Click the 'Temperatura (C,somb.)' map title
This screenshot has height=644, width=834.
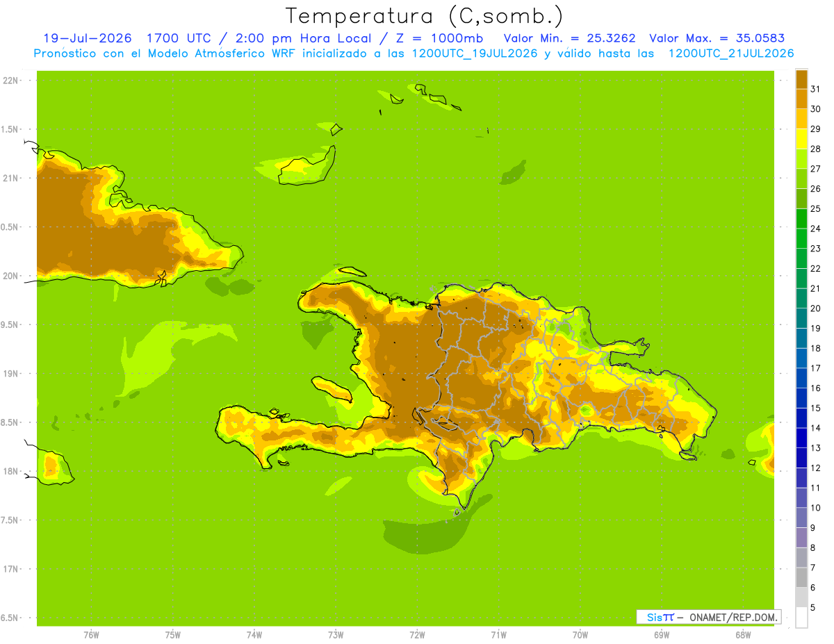[424, 16]
